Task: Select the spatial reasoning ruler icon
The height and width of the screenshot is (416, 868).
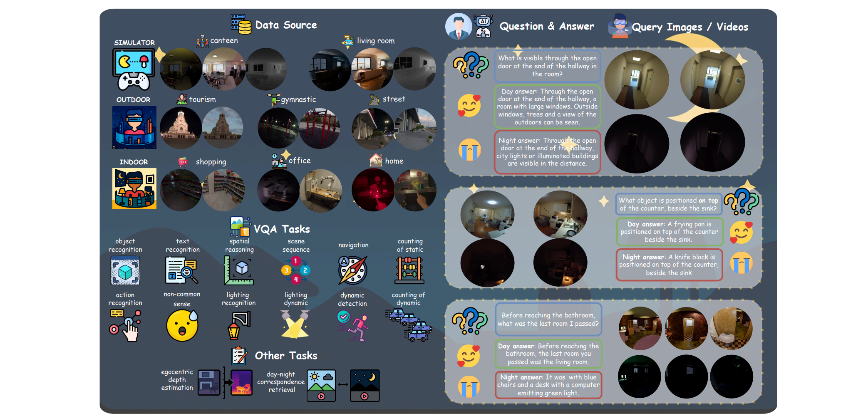Action: (x=238, y=270)
